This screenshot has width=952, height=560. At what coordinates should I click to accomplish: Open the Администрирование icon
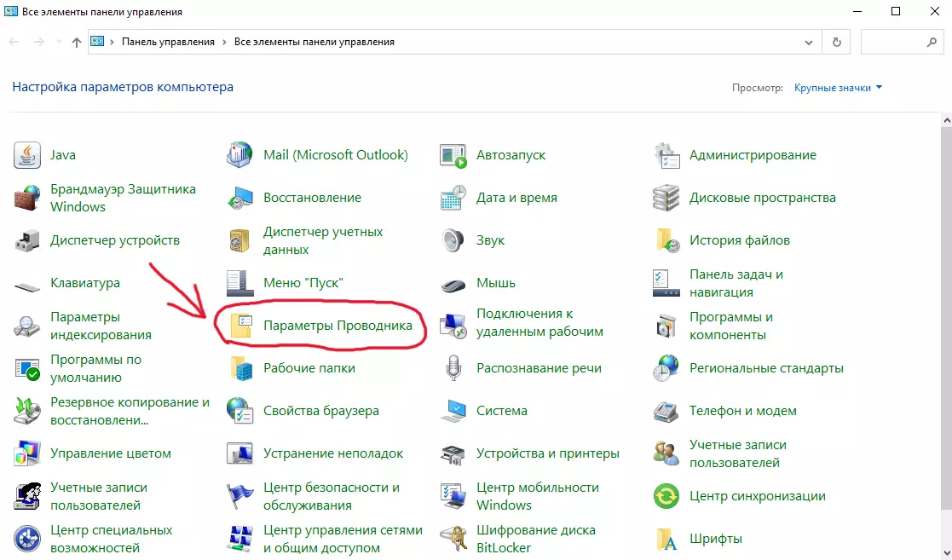click(666, 155)
